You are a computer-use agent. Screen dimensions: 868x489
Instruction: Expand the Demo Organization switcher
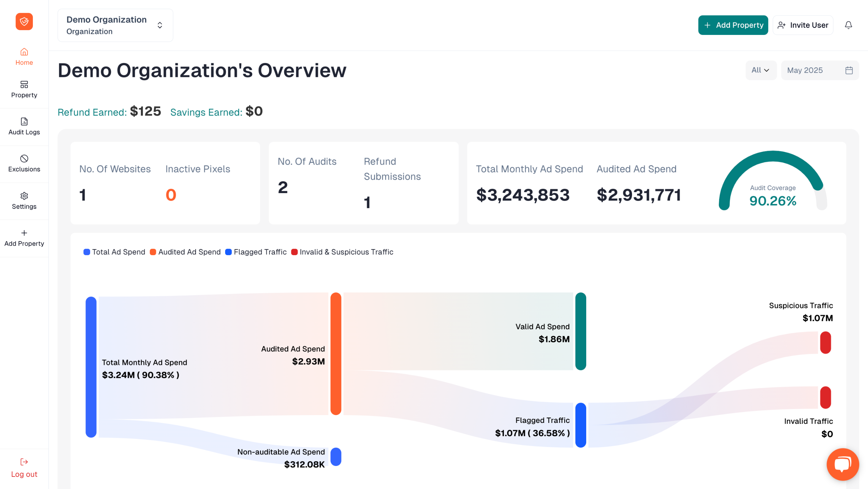(x=115, y=25)
